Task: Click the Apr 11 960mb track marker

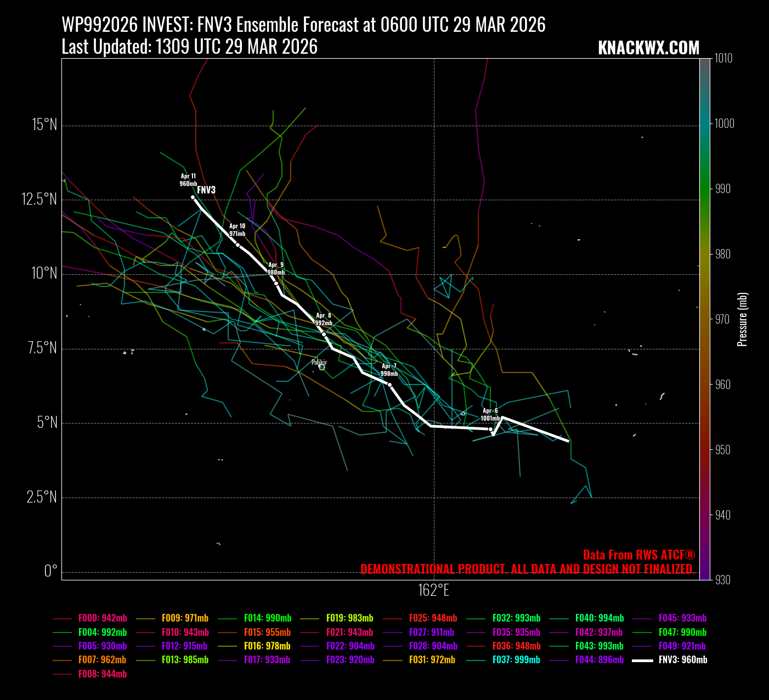Action: (193, 197)
